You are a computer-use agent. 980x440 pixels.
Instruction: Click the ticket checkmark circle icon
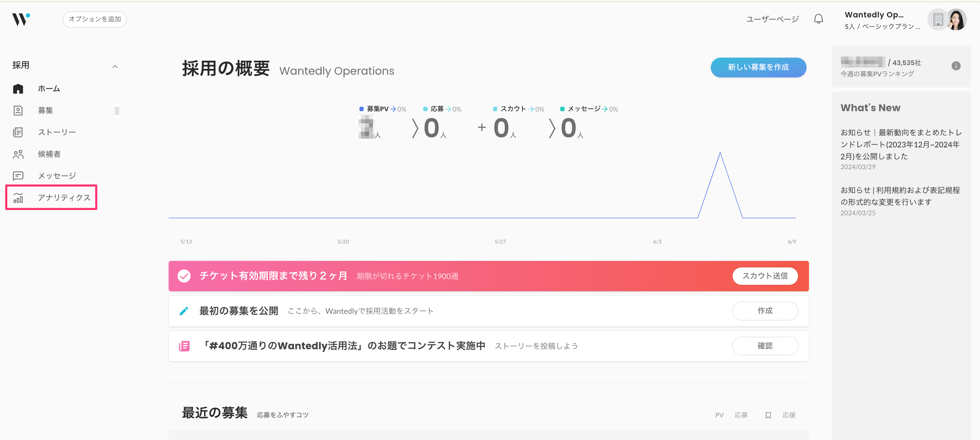click(184, 276)
